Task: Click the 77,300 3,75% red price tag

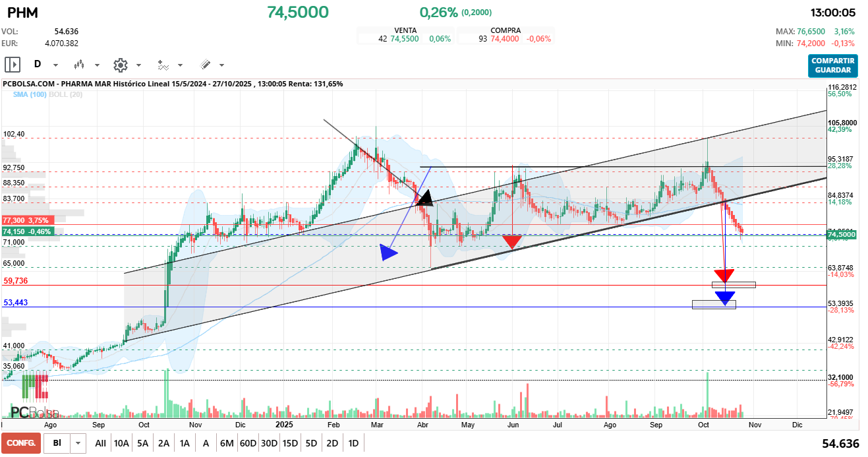Action: pyautogui.click(x=26, y=220)
